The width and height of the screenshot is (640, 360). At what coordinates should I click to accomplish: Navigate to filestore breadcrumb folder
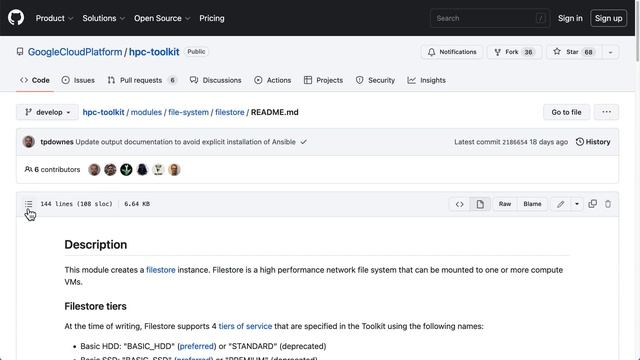pyautogui.click(x=230, y=112)
